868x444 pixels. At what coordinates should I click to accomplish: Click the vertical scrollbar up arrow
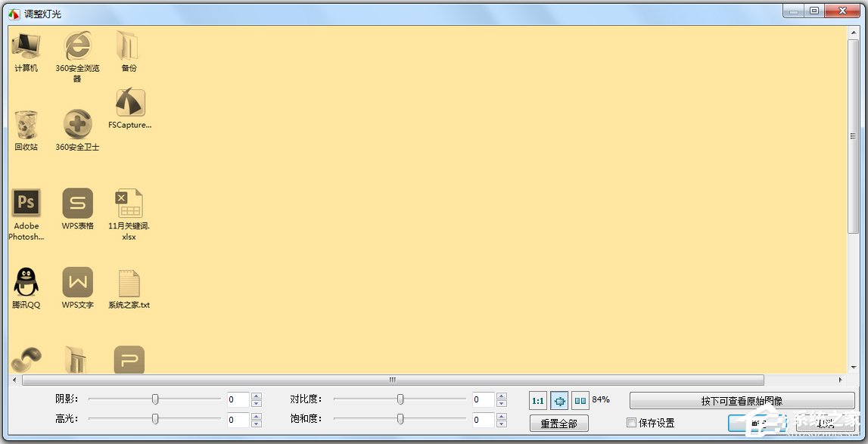(853, 32)
